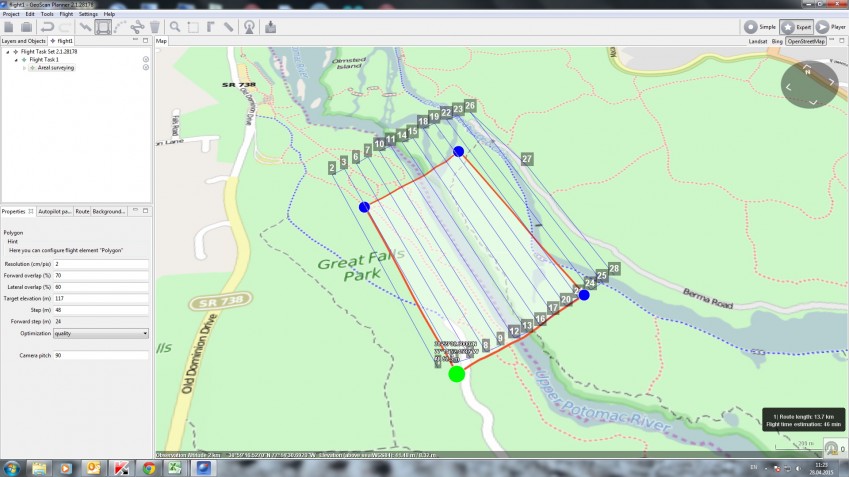
Task: Expand the Areal surveying tree node
Action: tap(24, 68)
